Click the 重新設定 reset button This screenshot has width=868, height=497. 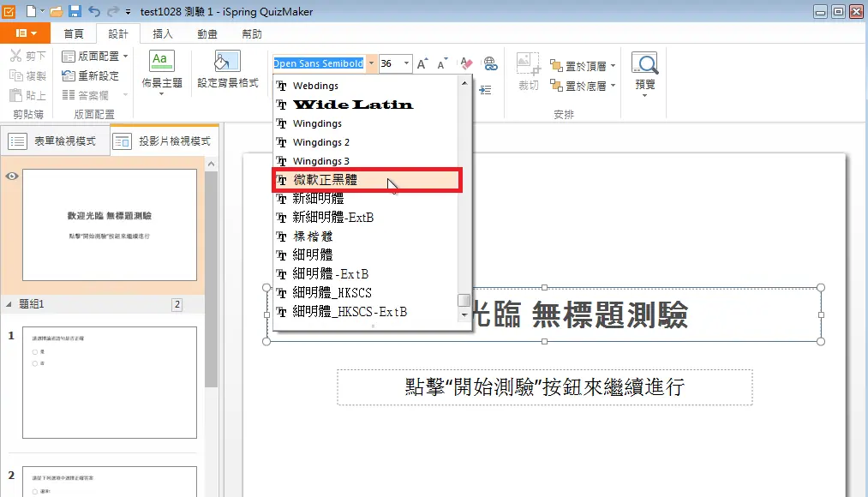91,76
